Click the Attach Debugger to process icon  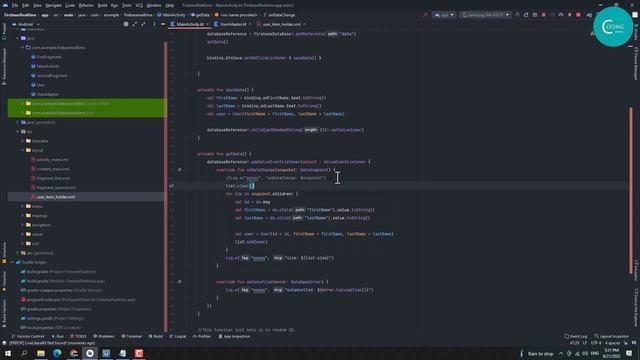pos(570,15)
